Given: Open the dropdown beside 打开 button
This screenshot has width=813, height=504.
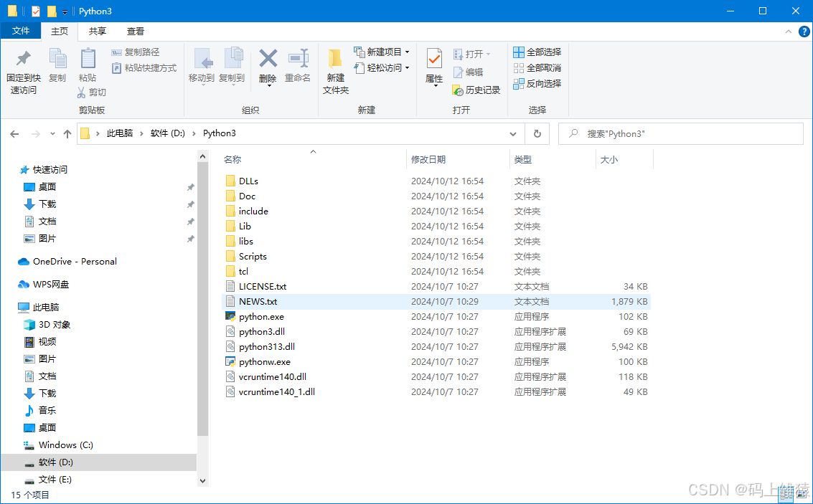Looking at the screenshot, I should coord(488,54).
